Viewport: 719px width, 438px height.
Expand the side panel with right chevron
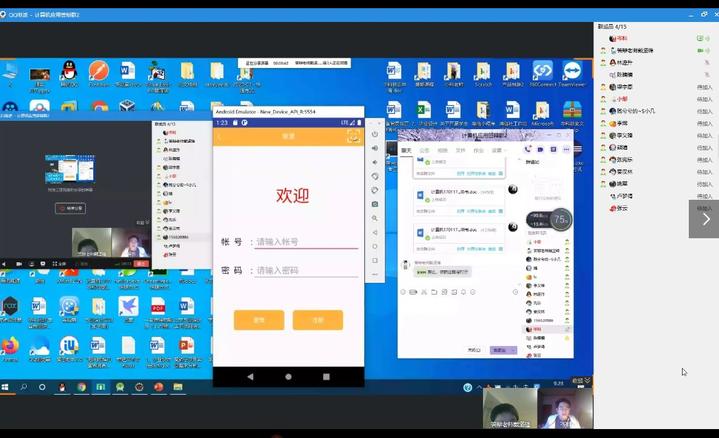tap(704, 218)
